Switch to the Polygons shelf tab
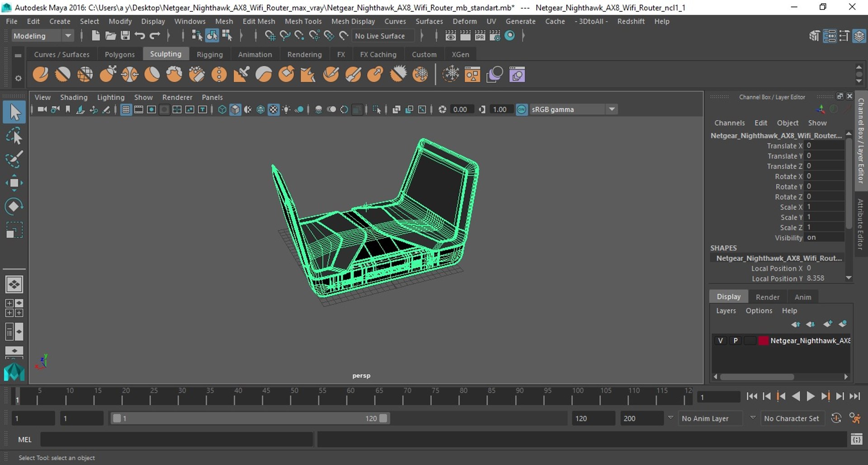Screen dimensions: 868x465 click(x=119, y=54)
